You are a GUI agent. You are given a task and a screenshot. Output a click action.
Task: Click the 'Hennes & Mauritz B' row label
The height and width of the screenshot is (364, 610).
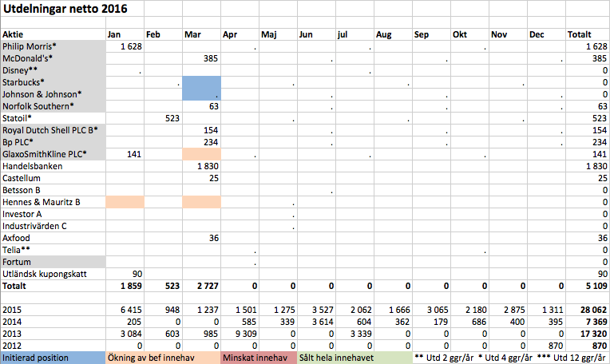[53, 202]
